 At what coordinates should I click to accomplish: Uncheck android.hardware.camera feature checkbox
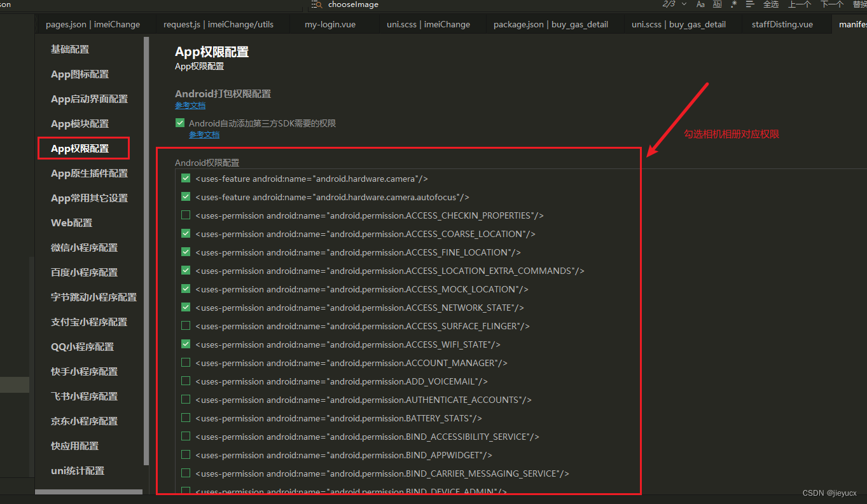[186, 179]
